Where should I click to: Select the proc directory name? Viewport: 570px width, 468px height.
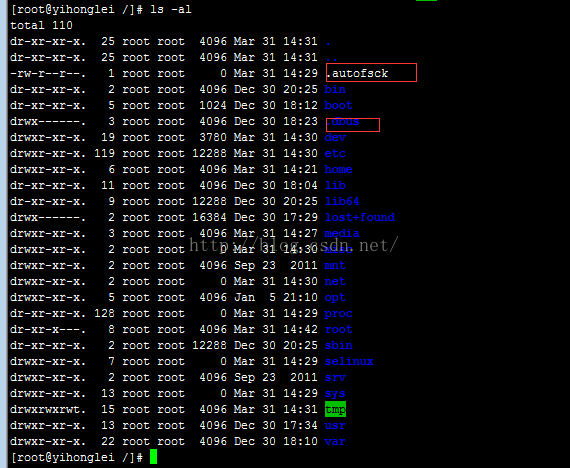pyautogui.click(x=338, y=313)
